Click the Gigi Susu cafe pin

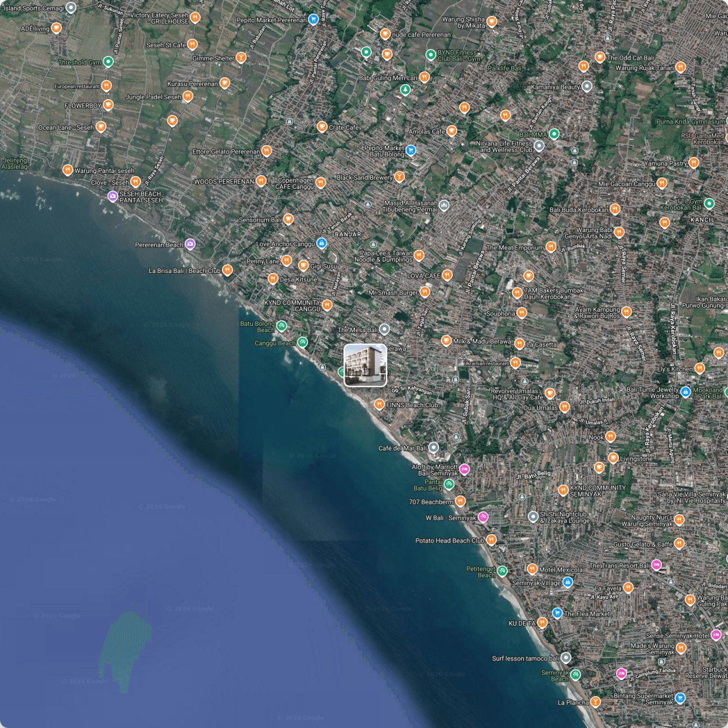tap(303, 266)
